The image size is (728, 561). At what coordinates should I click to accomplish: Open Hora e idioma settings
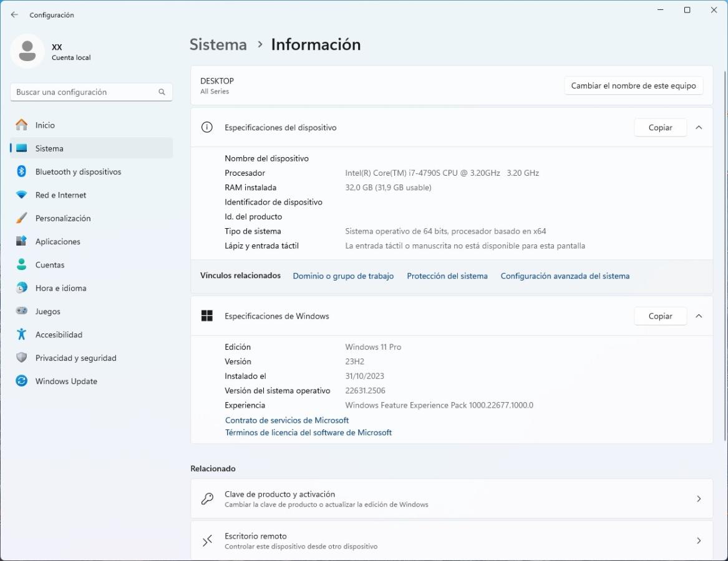point(61,288)
